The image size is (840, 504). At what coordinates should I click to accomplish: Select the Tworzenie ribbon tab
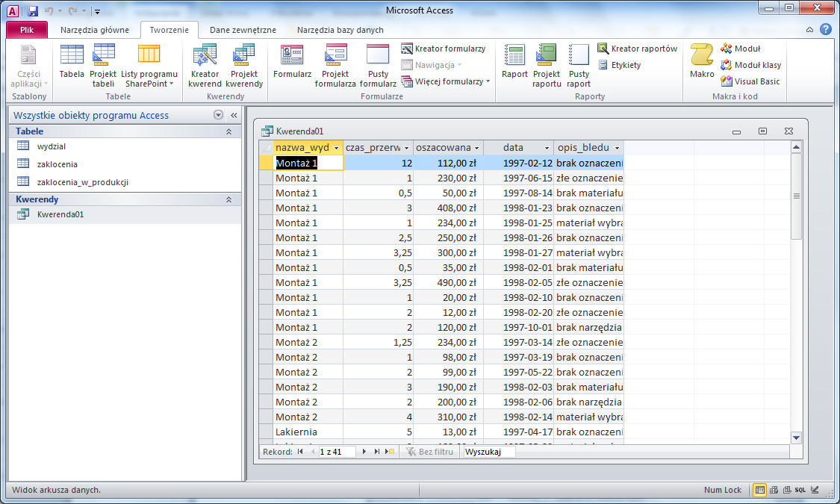pos(169,30)
